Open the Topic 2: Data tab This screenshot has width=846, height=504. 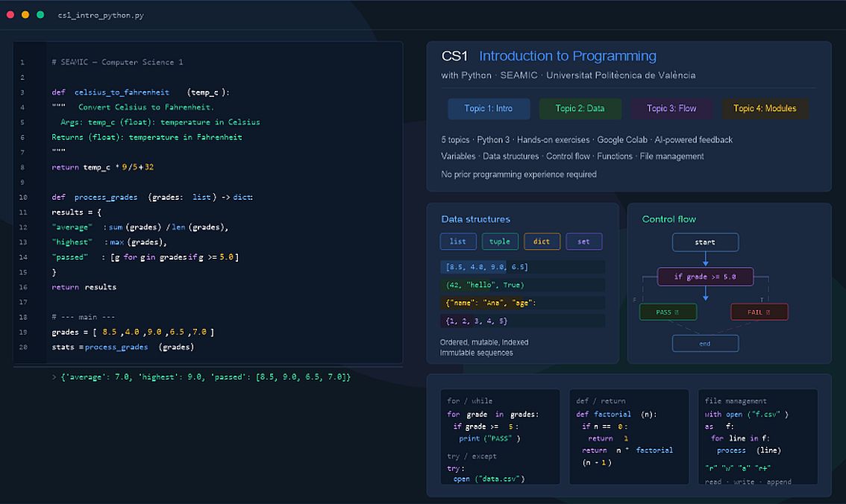point(580,108)
